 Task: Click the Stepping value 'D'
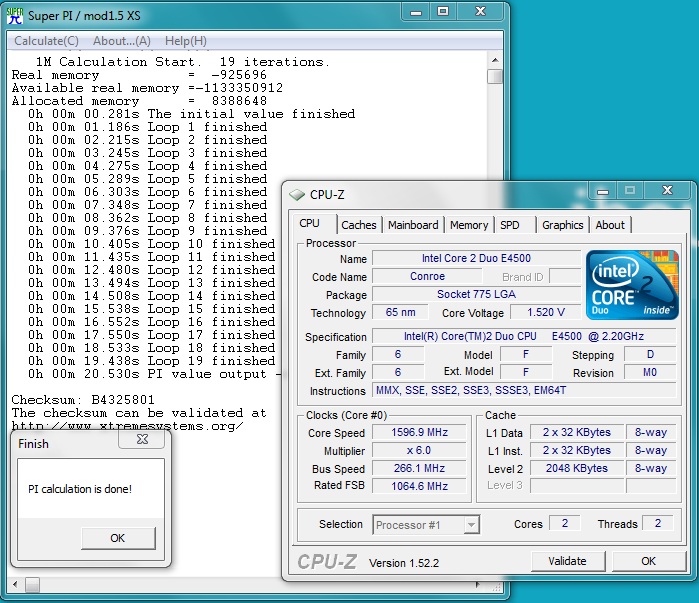pos(650,354)
